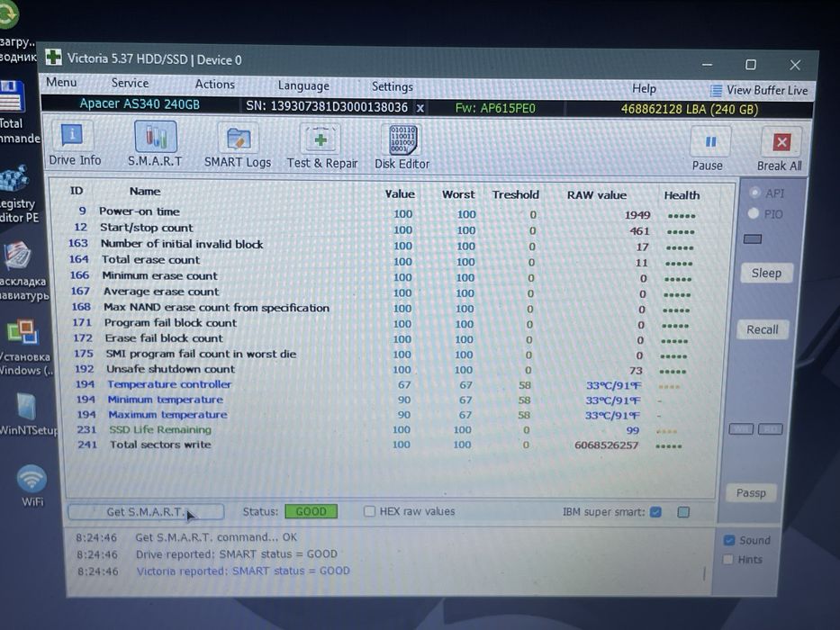
Task: Open the Actions menu
Action: click(215, 84)
